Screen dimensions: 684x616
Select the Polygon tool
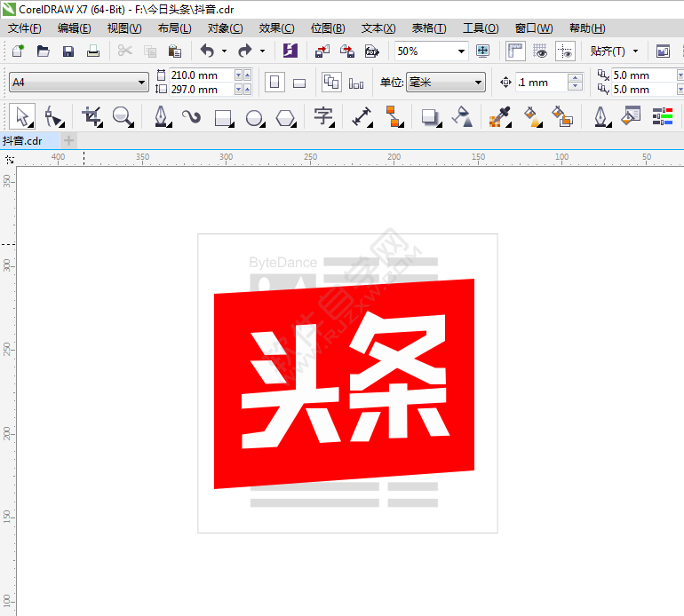tap(286, 118)
